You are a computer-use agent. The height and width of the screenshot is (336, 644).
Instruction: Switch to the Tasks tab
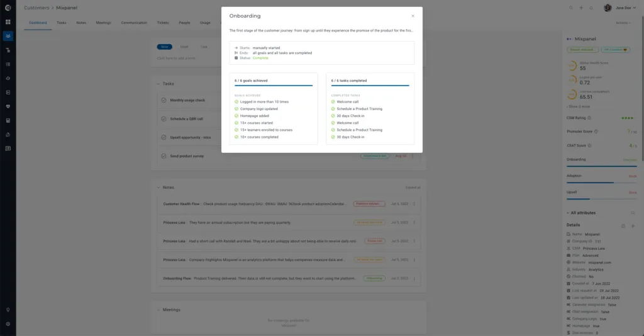point(62,23)
